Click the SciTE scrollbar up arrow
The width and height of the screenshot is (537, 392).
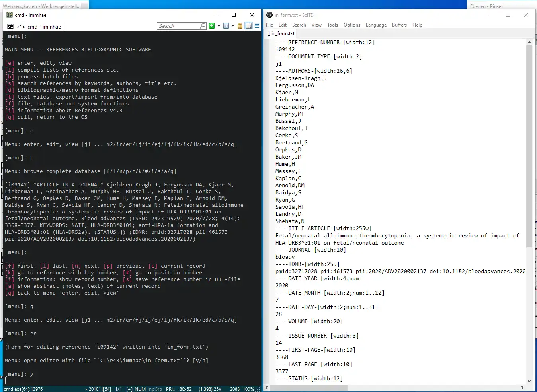click(x=529, y=42)
